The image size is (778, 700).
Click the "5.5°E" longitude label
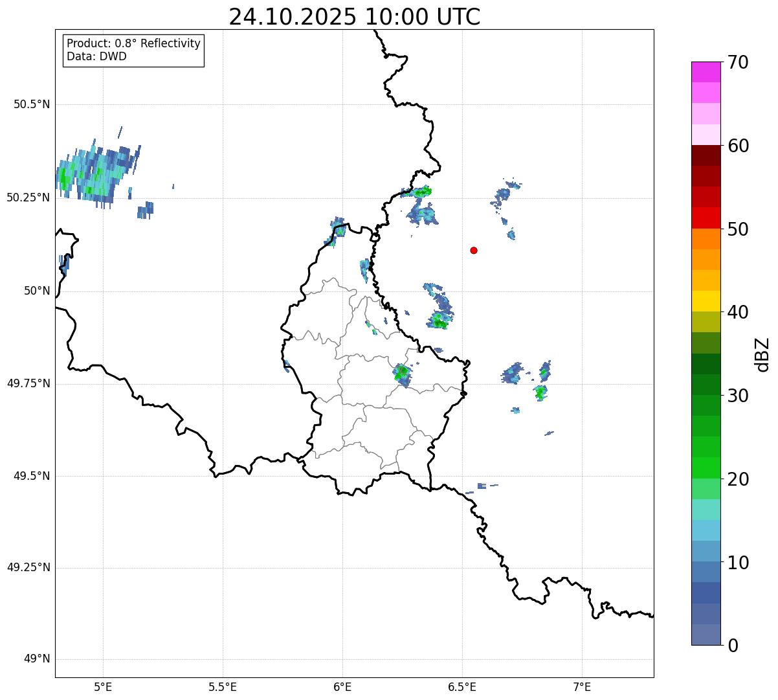(x=223, y=687)
